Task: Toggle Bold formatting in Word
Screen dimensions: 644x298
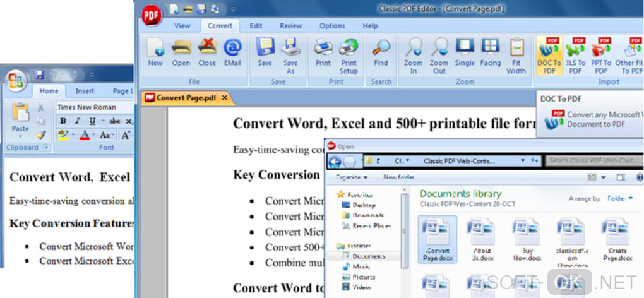Action: pyautogui.click(x=63, y=121)
